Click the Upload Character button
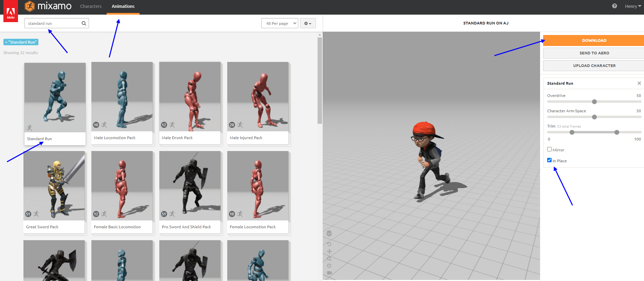This screenshot has width=644, height=281. (x=594, y=66)
